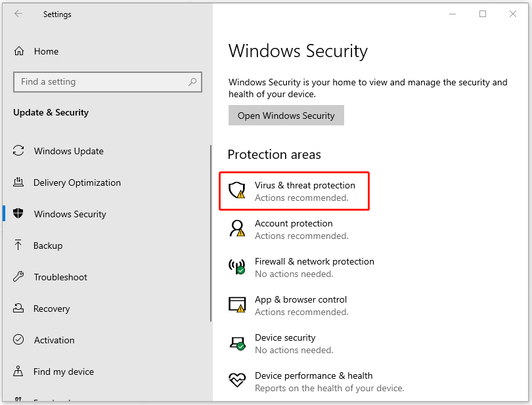Click the Find a setting search box
The width and height of the screenshot is (532, 405).
point(99,82)
